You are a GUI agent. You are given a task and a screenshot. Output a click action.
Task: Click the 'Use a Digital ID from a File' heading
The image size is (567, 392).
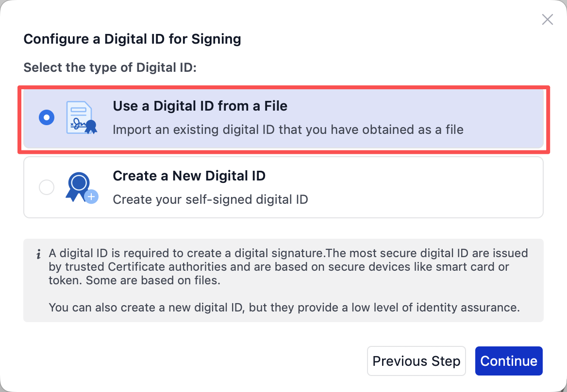200,106
